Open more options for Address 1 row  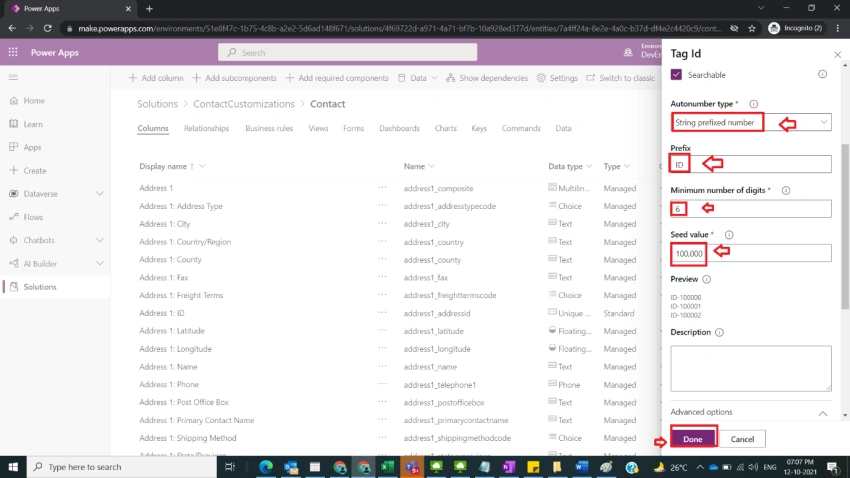pyautogui.click(x=382, y=188)
